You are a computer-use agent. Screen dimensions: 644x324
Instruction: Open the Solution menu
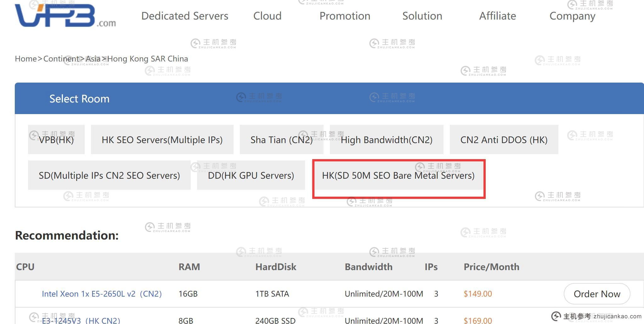click(x=422, y=16)
